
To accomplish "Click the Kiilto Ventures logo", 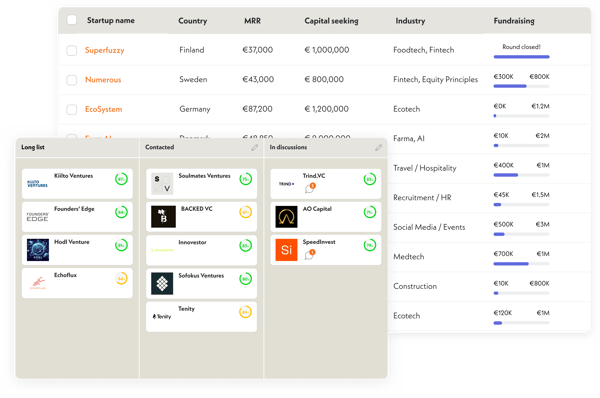I will (x=38, y=183).
